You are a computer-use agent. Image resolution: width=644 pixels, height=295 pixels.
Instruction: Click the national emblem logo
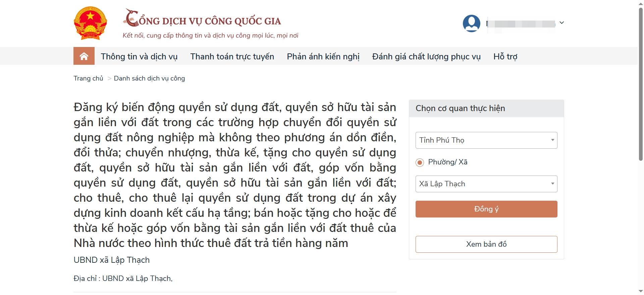(x=90, y=23)
